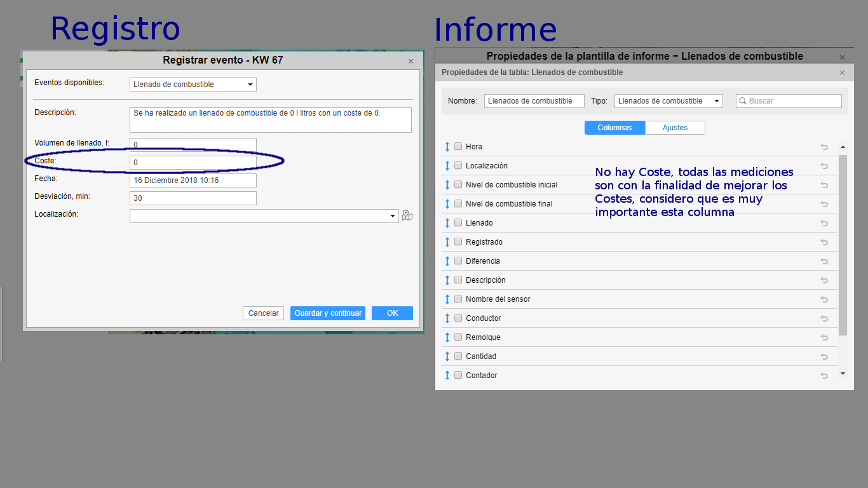Click the Cancelar button

click(x=263, y=313)
